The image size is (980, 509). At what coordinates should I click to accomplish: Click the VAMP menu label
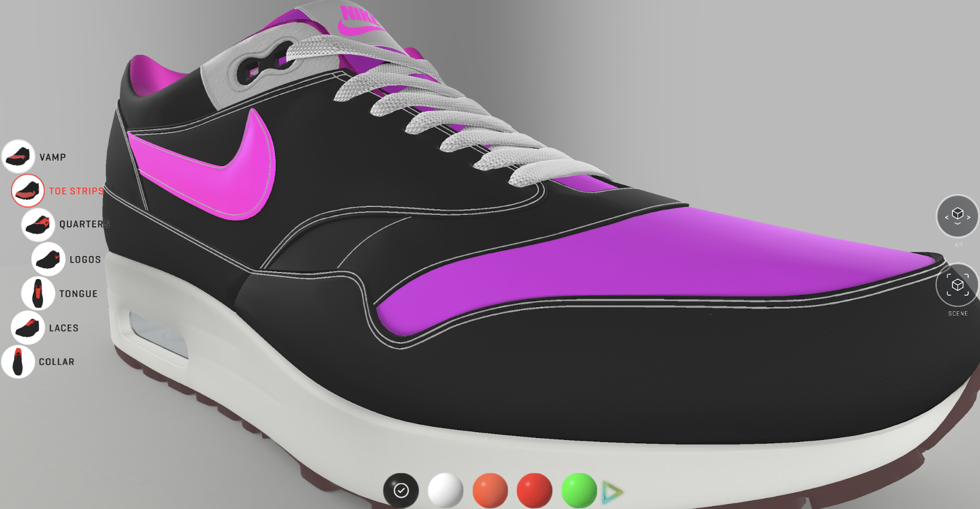coord(52,157)
